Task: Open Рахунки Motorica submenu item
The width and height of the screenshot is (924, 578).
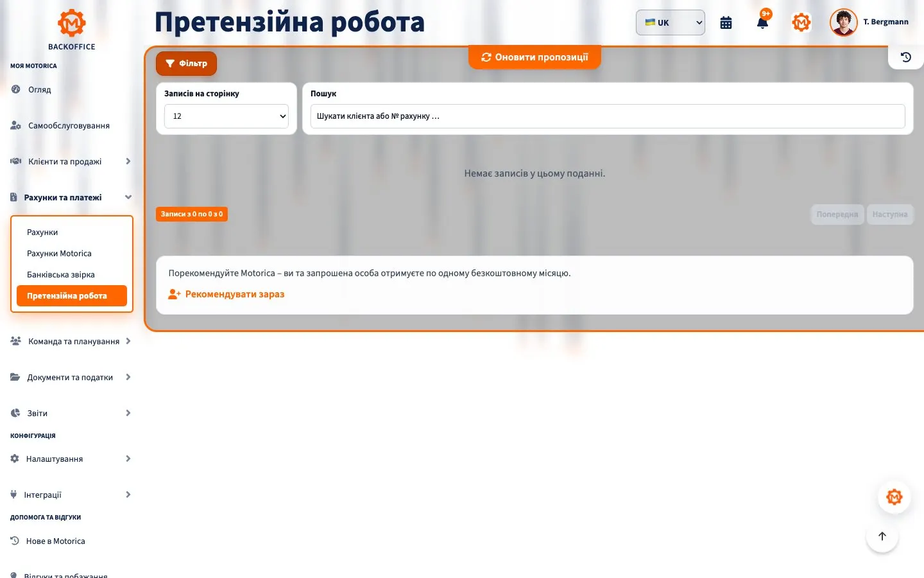Action: point(72,254)
